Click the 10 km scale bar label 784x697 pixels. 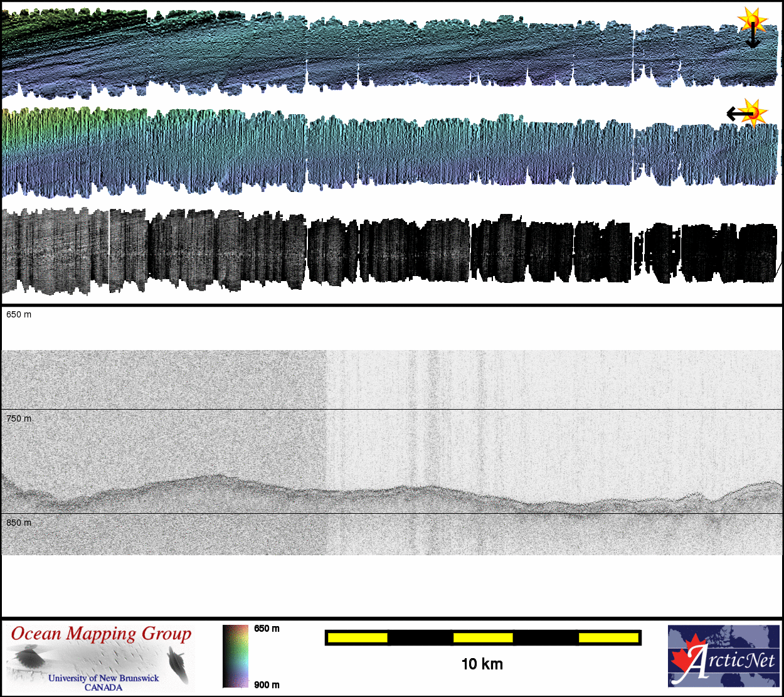coord(482,664)
